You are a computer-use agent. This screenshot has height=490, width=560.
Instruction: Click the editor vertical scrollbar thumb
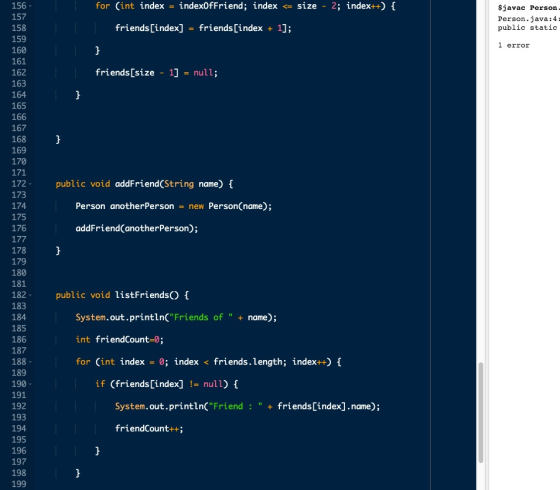pos(481,412)
